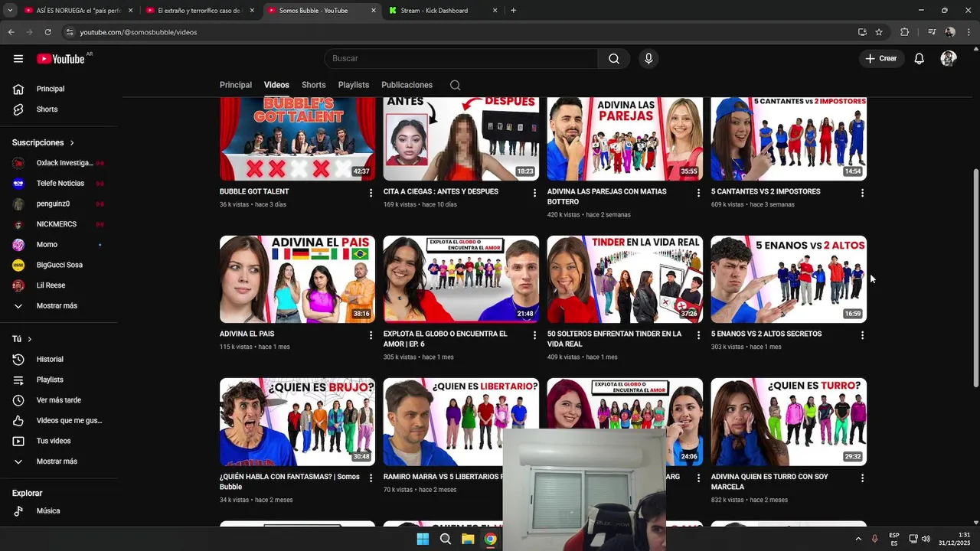Reload the page in Chrome
The width and height of the screenshot is (980, 551).
tap(47, 32)
